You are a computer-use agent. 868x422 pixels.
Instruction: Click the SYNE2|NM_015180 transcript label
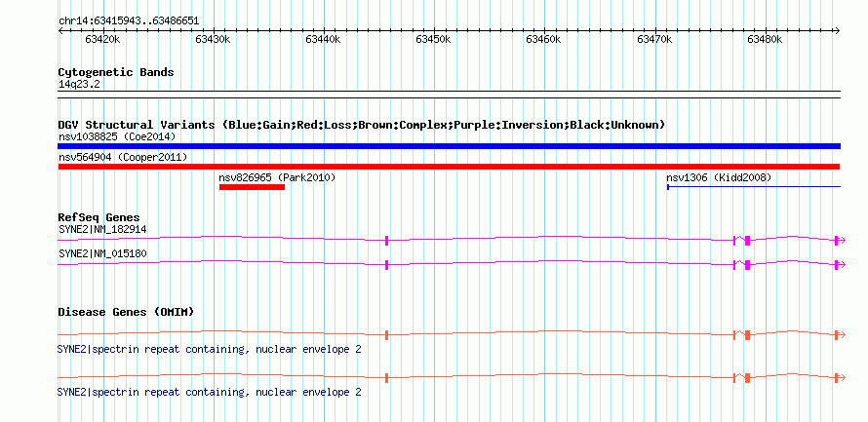[x=102, y=253]
